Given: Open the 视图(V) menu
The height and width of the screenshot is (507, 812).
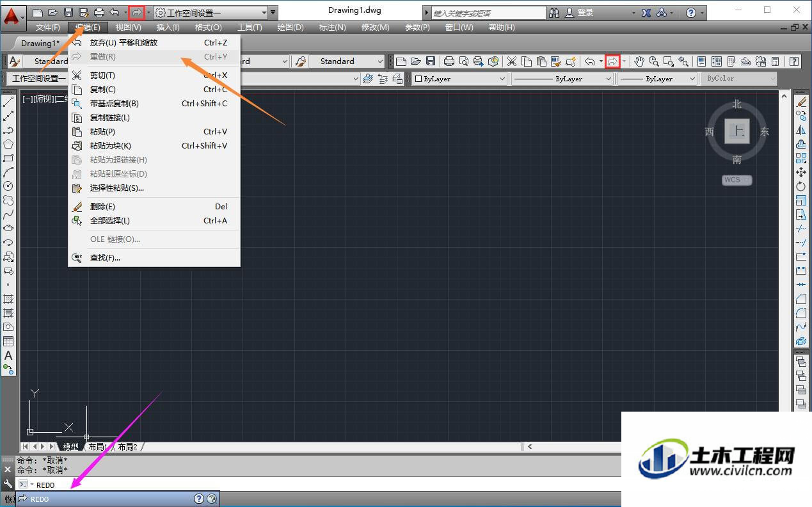Looking at the screenshot, I should coord(128,28).
